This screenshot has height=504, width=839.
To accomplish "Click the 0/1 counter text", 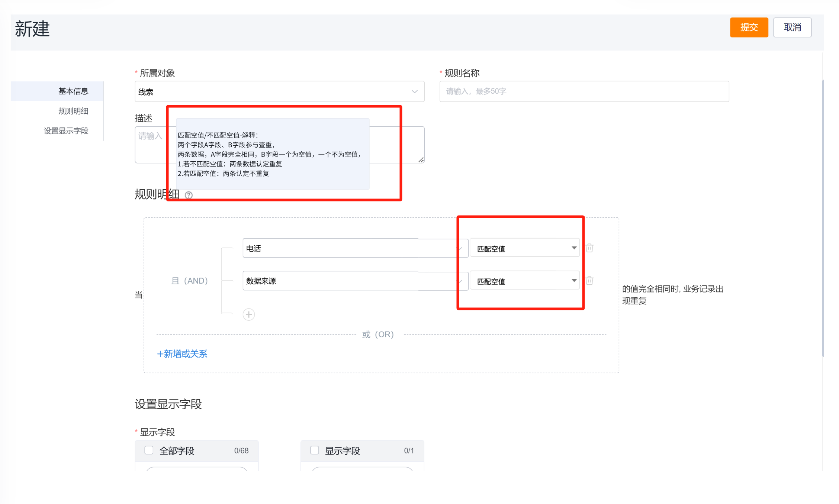I will [409, 450].
